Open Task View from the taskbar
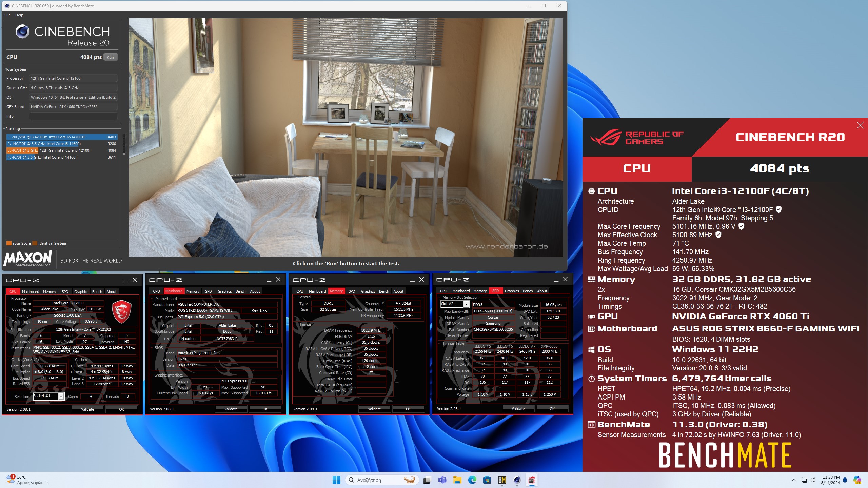This screenshot has width=868, height=488. 427,480
